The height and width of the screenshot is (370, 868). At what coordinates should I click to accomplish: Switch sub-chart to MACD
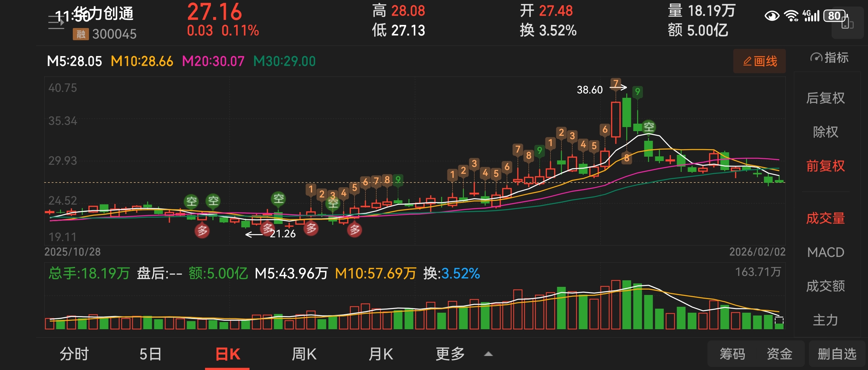825,252
